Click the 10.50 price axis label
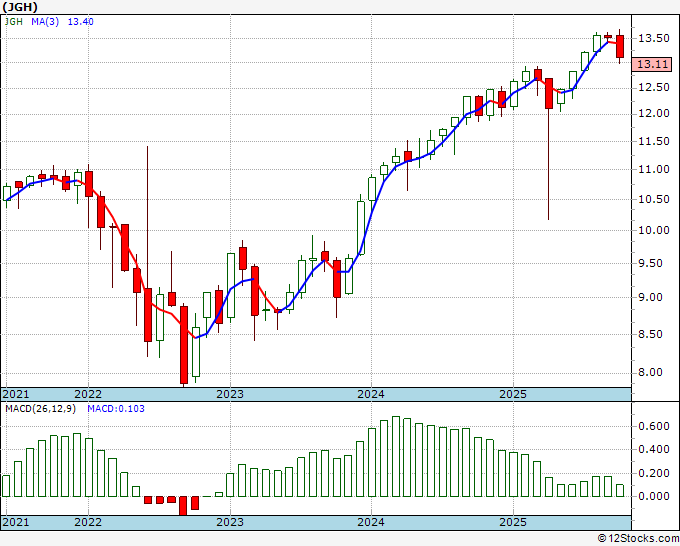 tap(654, 199)
